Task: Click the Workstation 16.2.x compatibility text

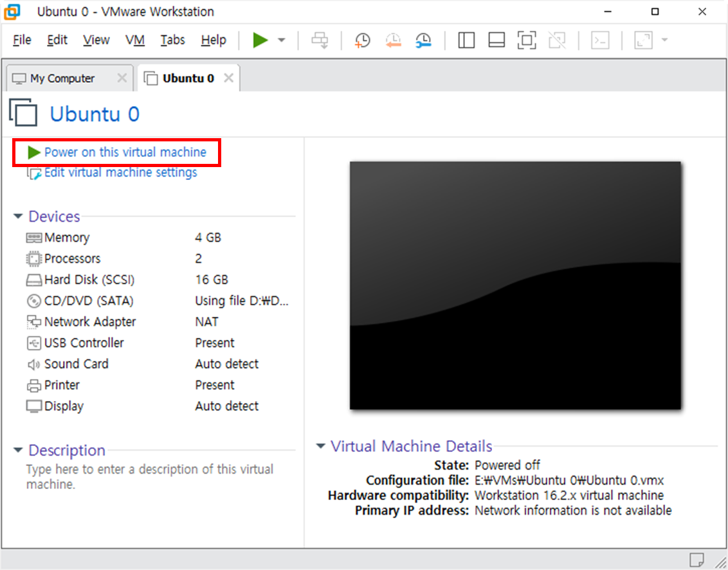Action: click(569, 495)
